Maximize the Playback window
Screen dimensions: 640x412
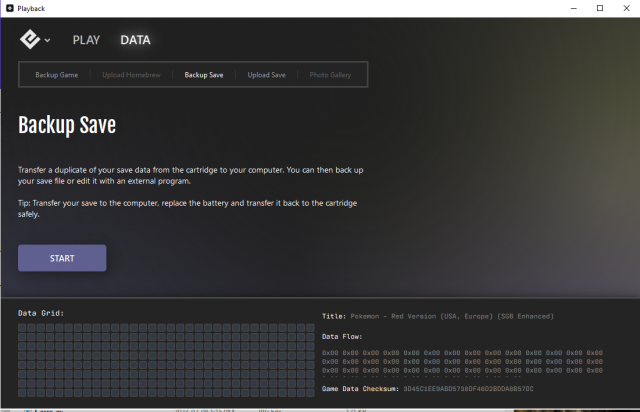[x=599, y=8]
